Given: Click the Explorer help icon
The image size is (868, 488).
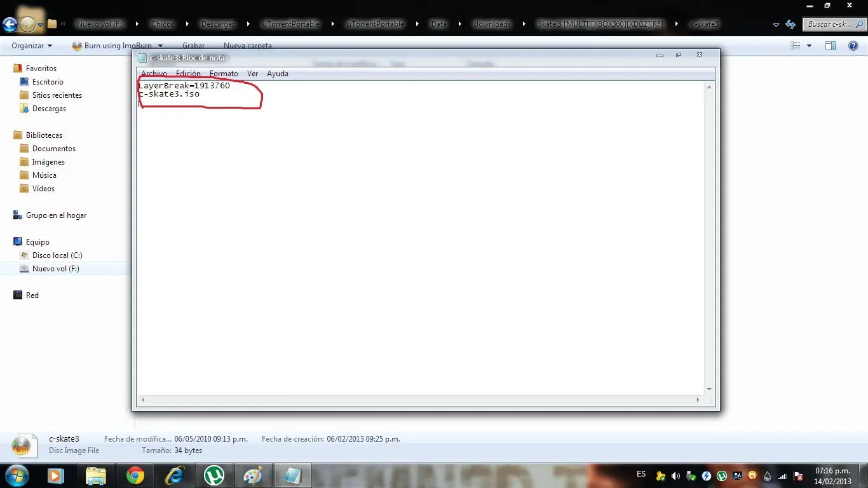Looking at the screenshot, I should [853, 46].
